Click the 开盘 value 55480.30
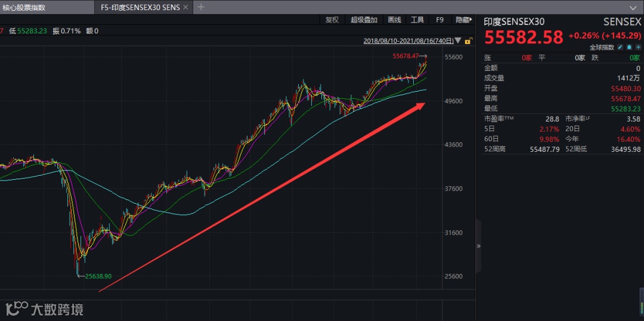Viewport: 644px width, 321px height. point(625,89)
